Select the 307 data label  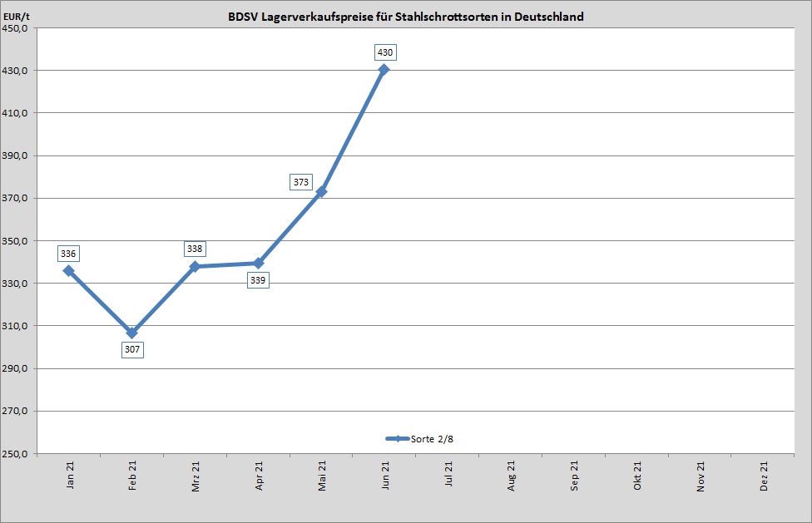[131, 349]
